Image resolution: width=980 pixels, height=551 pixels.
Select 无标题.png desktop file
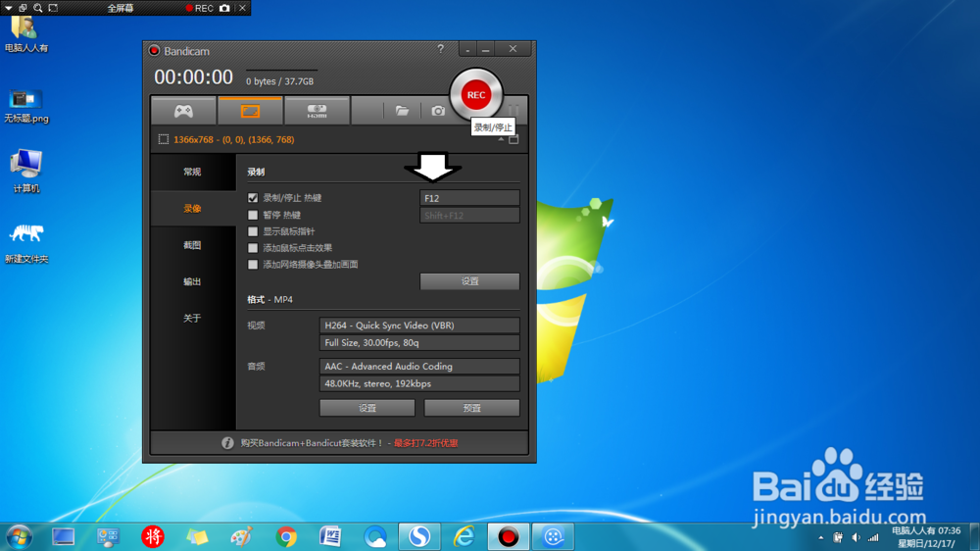(26, 105)
